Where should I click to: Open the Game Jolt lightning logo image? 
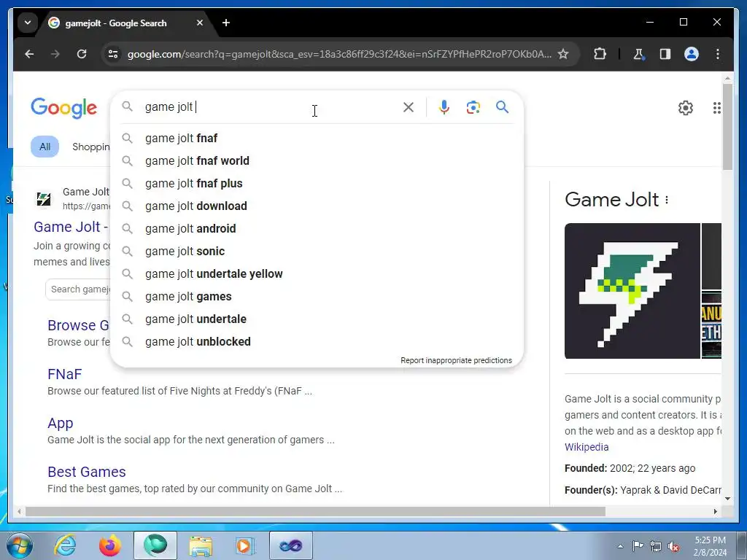(632, 291)
